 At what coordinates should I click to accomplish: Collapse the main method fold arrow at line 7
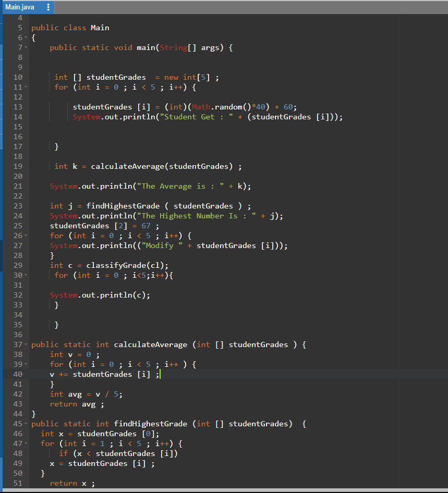pyautogui.click(x=26, y=47)
